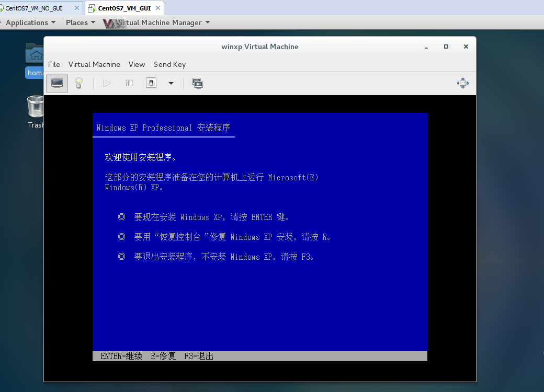The image size is (544, 392).
Task: Open the Send Key menu
Action: (x=169, y=64)
